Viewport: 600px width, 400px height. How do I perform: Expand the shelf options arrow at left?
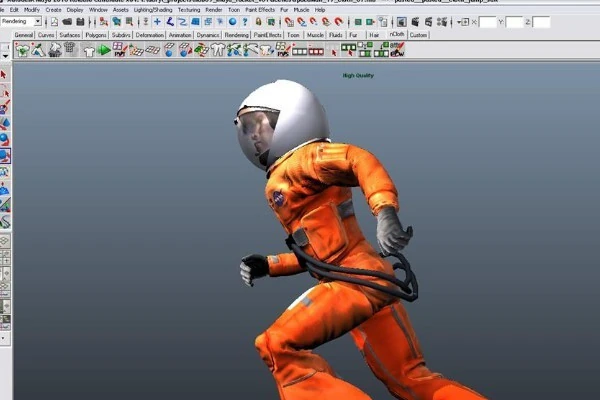[x=5, y=56]
